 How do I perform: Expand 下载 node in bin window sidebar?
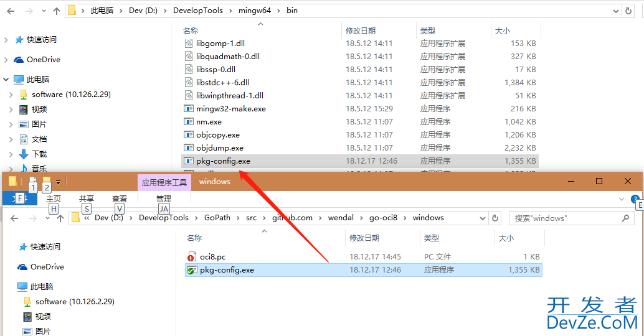(11, 154)
